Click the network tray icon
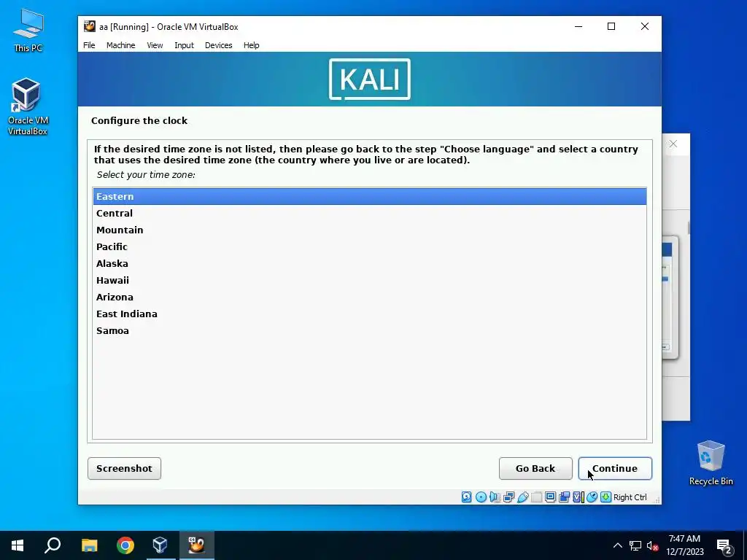Image resolution: width=747 pixels, height=560 pixels. click(x=635, y=545)
